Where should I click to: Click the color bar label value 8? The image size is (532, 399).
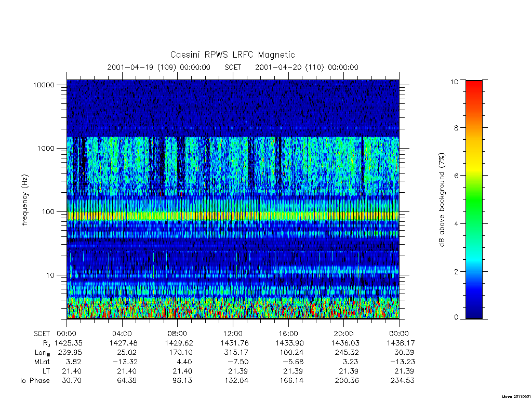pyautogui.click(x=456, y=128)
